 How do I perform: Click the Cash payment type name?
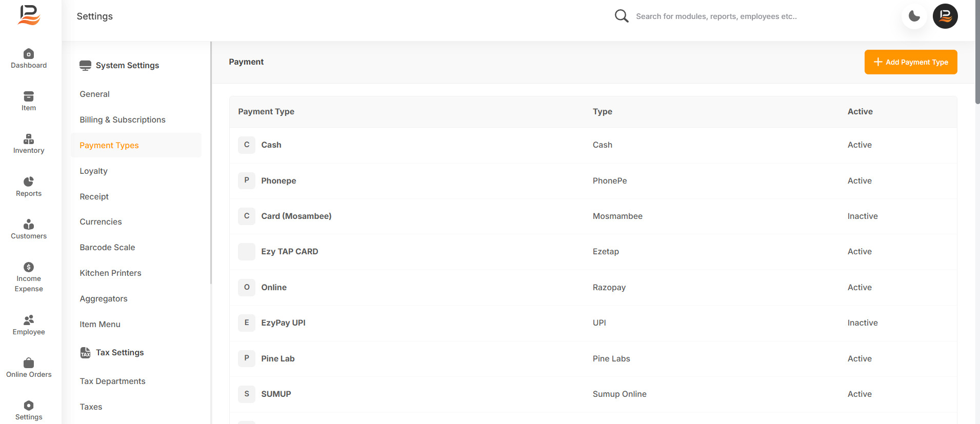[271, 145]
